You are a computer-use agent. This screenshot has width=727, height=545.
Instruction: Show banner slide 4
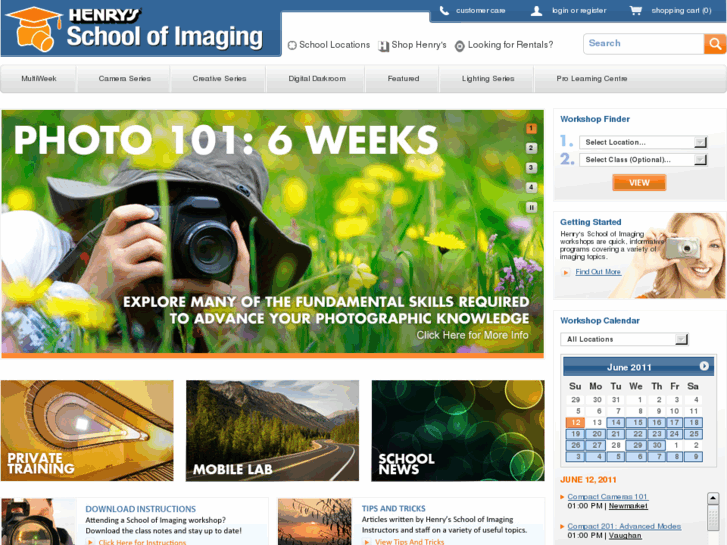coord(531,187)
